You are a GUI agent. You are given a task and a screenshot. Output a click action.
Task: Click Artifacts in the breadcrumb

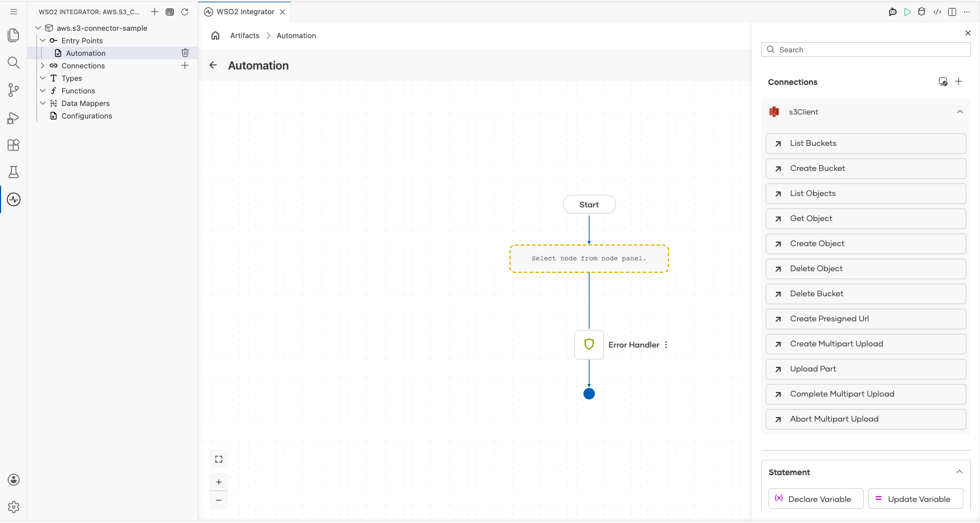pos(244,35)
